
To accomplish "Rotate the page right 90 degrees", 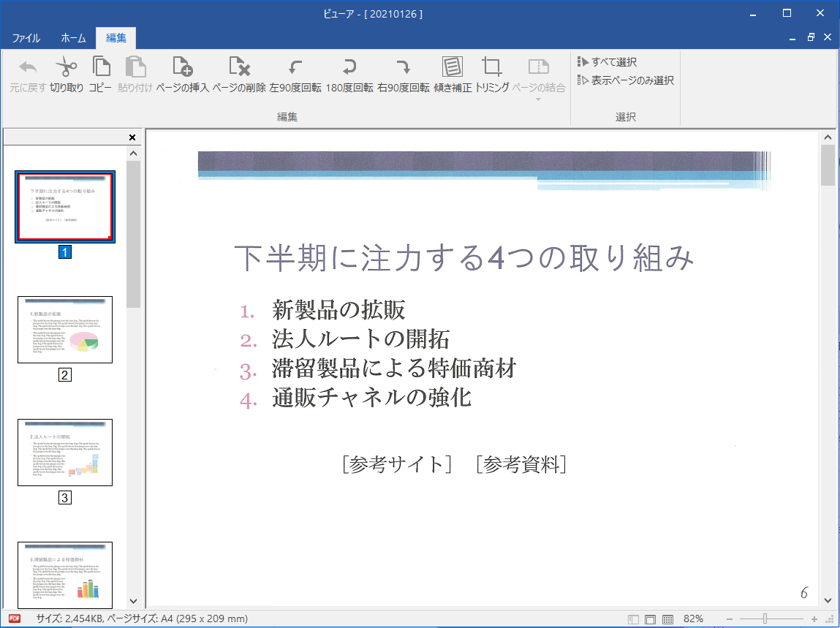I will 403,74.
